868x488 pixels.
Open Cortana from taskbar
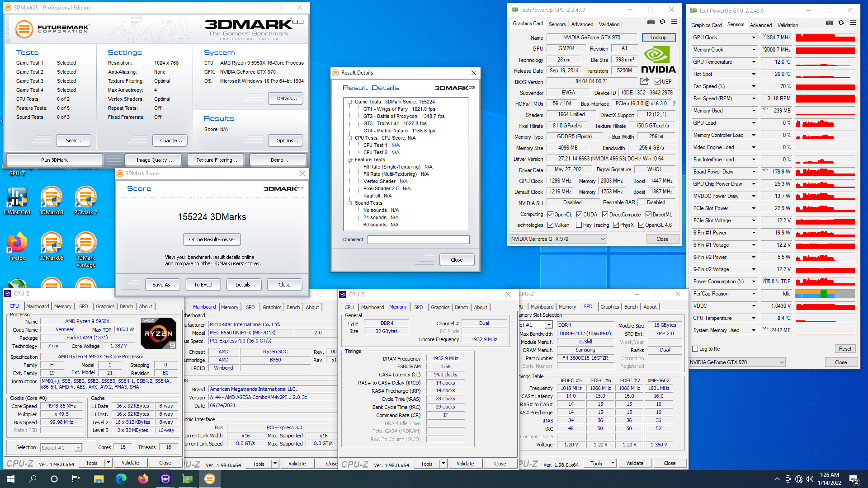pyautogui.click(x=54, y=479)
